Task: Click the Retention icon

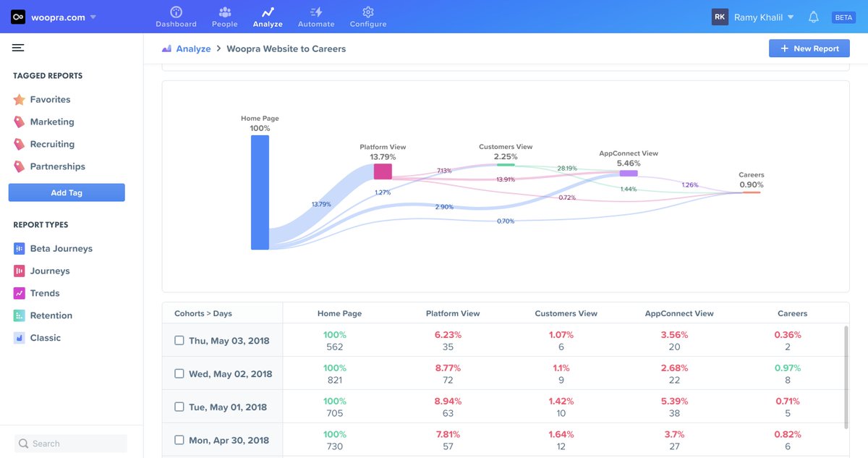Action: point(20,315)
